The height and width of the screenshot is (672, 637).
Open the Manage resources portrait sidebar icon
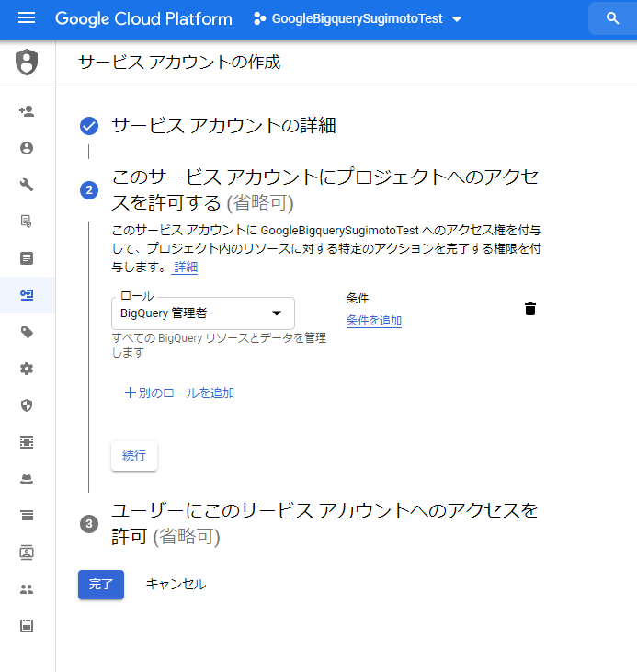click(27, 552)
